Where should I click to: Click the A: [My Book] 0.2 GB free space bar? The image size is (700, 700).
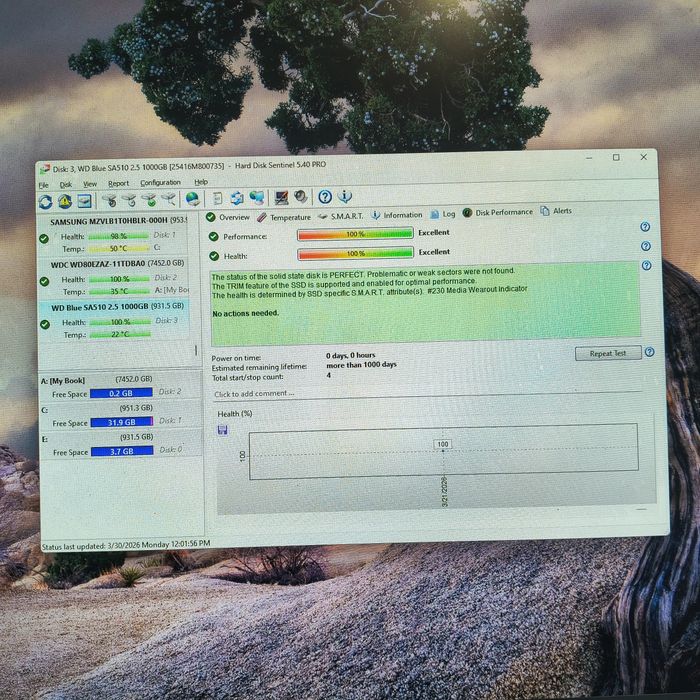click(121, 393)
